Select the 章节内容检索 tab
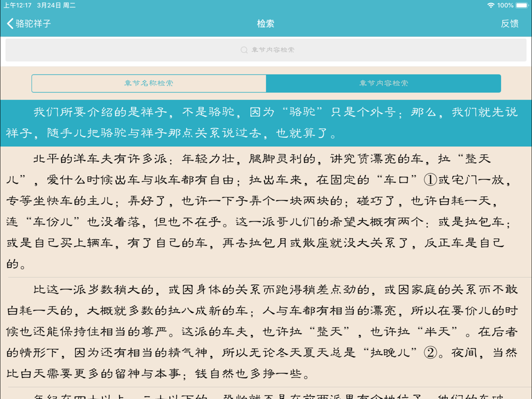 pyautogui.click(x=384, y=83)
